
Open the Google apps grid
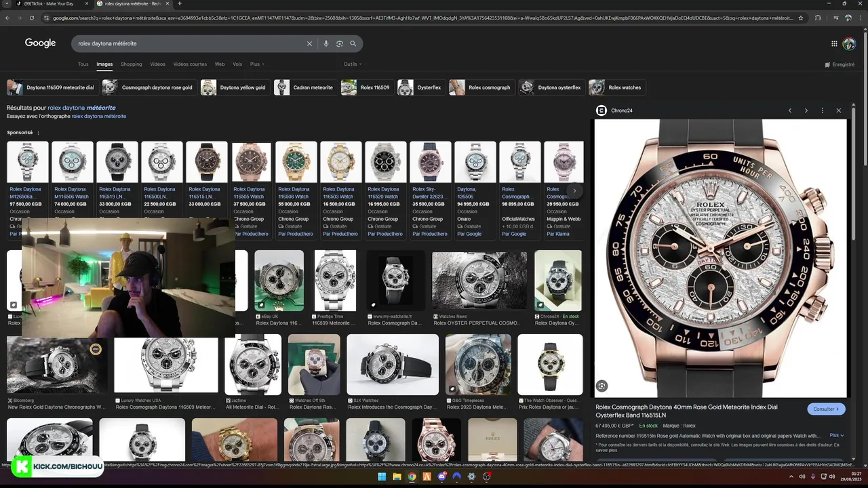(x=834, y=43)
